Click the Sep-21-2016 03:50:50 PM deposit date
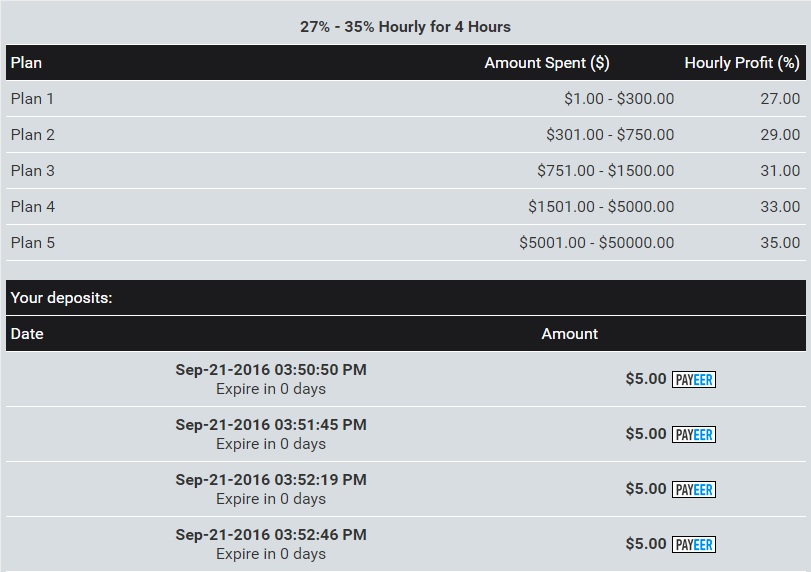This screenshot has width=811, height=572. click(271, 370)
